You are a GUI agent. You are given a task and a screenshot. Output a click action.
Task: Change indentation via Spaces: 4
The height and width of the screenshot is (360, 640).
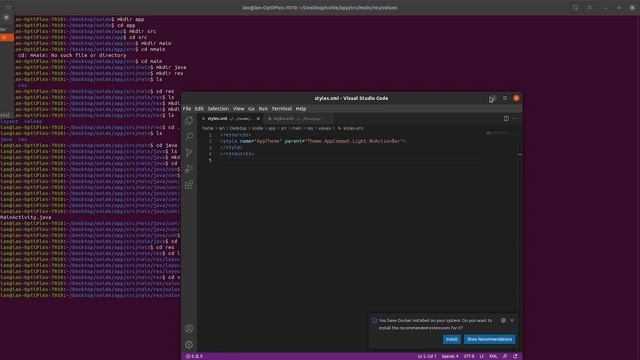coord(450,356)
